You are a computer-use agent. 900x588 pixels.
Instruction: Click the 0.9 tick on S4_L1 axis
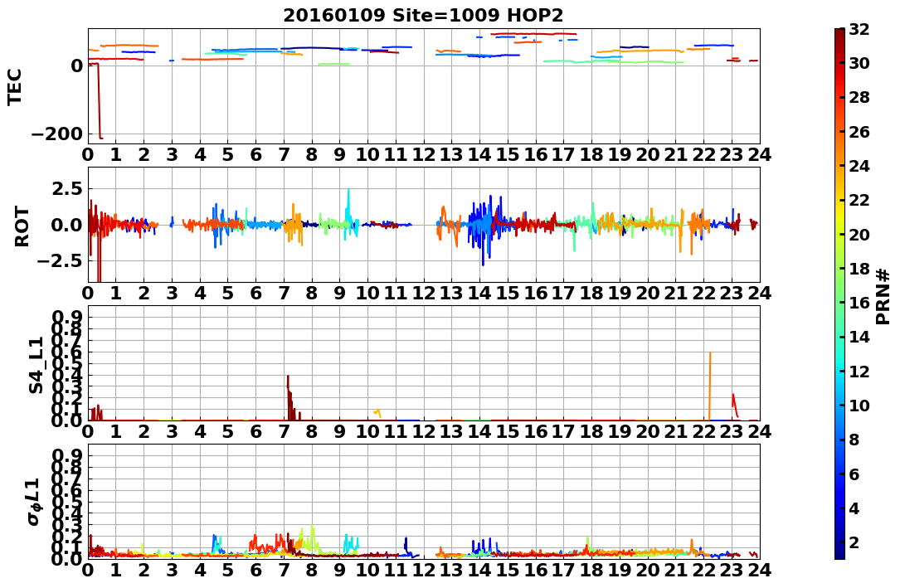point(68,318)
